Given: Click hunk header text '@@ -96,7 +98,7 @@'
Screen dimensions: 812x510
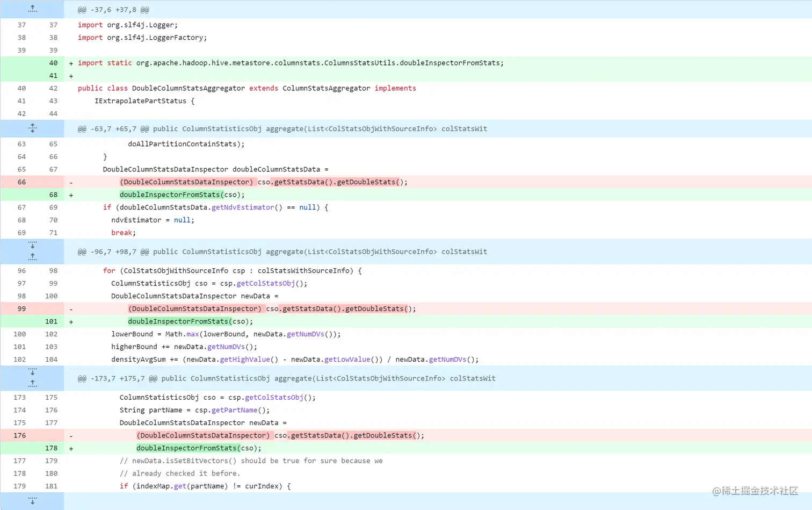Looking at the screenshot, I should (113, 252).
